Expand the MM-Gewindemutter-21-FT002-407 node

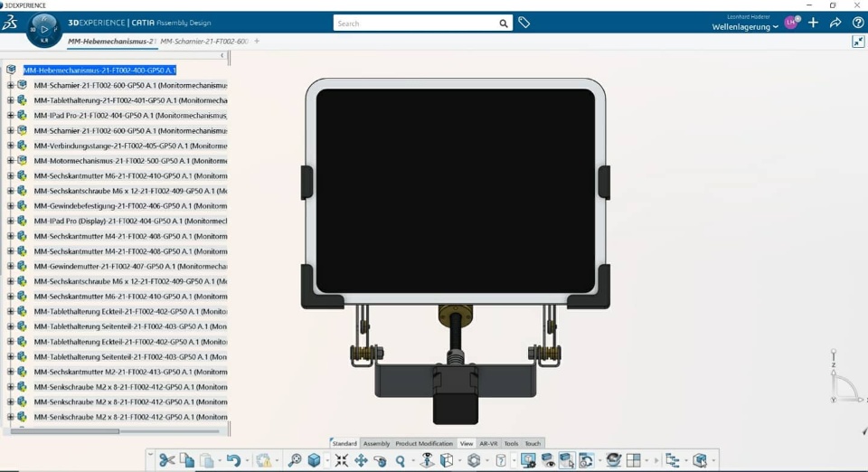(x=10, y=266)
